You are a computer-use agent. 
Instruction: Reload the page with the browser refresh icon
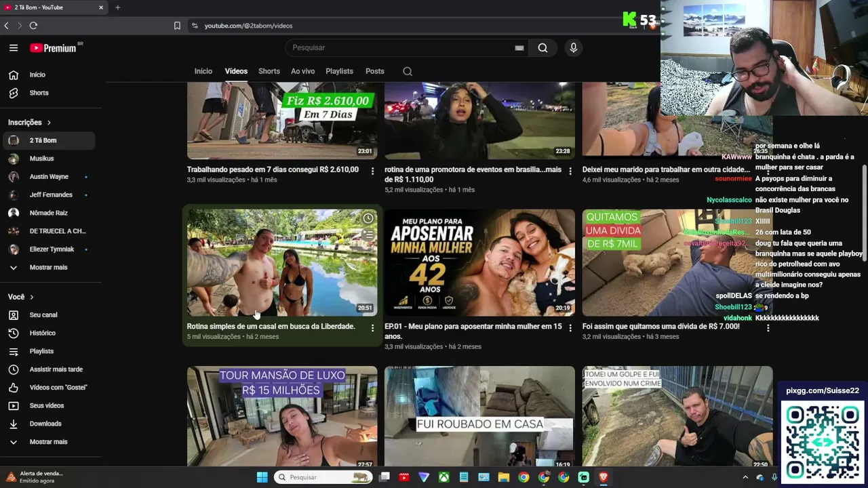(x=33, y=26)
